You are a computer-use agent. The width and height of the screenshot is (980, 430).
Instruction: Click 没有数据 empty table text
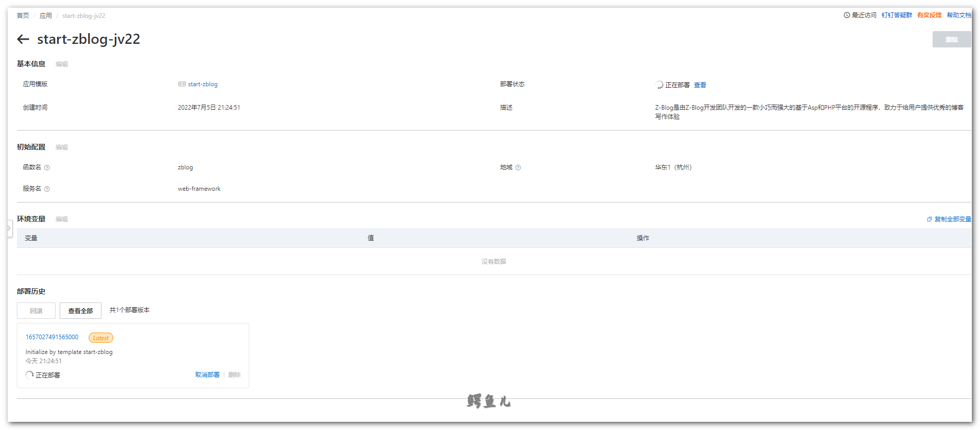coord(494,262)
